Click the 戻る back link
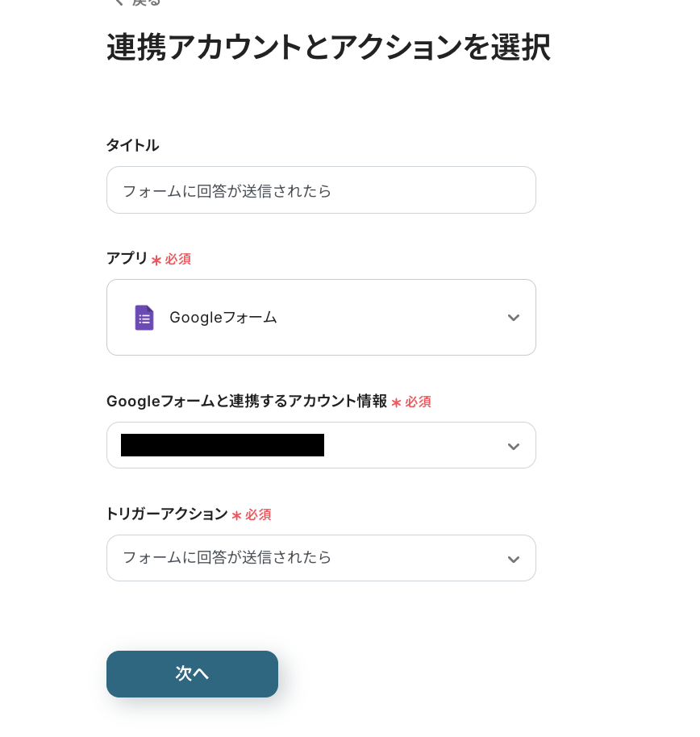This screenshot has height=737, width=700. pos(146,2)
